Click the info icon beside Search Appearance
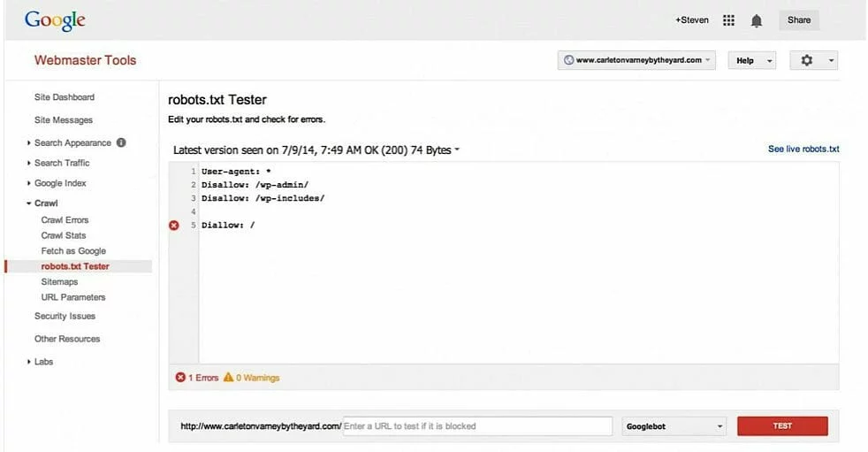 pos(121,142)
